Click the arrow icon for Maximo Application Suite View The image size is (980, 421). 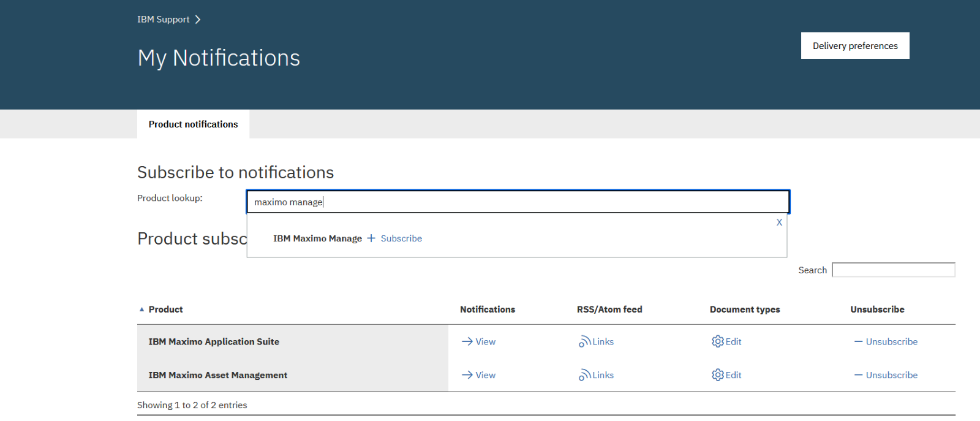[x=467, y=341]
